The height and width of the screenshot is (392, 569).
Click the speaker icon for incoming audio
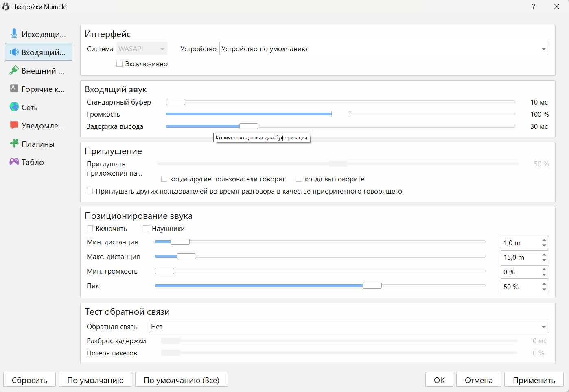[14, 52]
